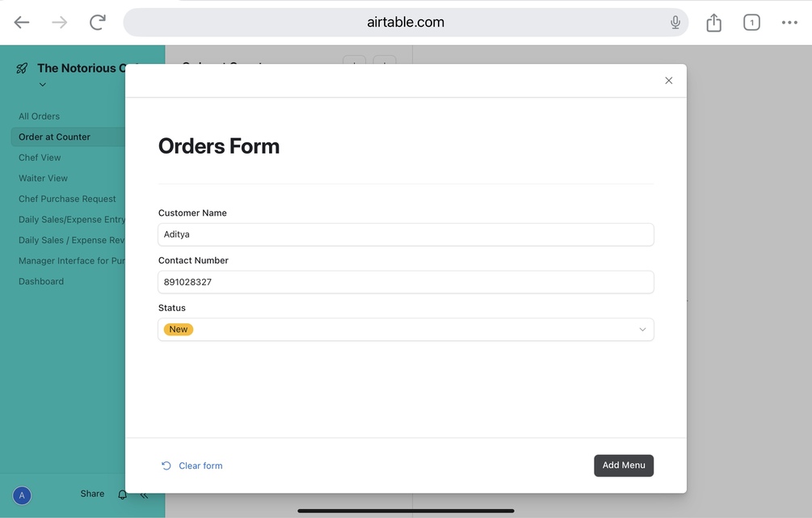812x518 pixels.
Task: Open the Dashboard sidebar item
Action: [x=41, y=281]
